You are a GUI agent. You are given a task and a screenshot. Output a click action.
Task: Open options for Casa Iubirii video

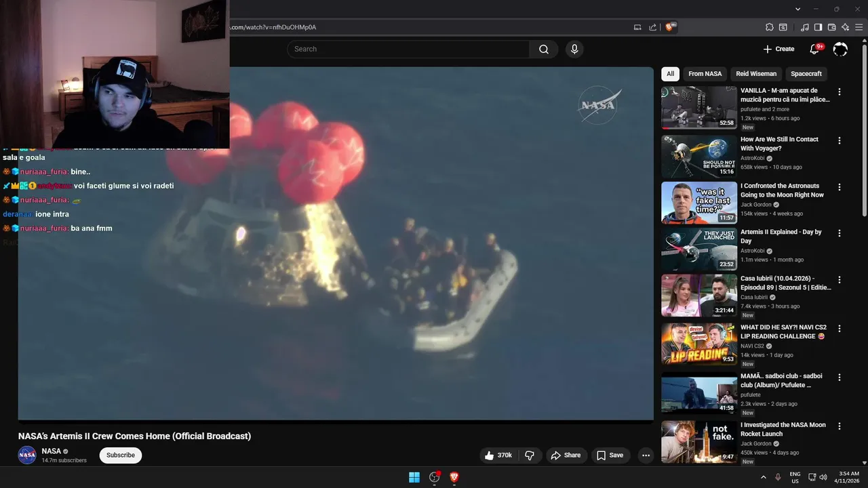click(840, 279)
